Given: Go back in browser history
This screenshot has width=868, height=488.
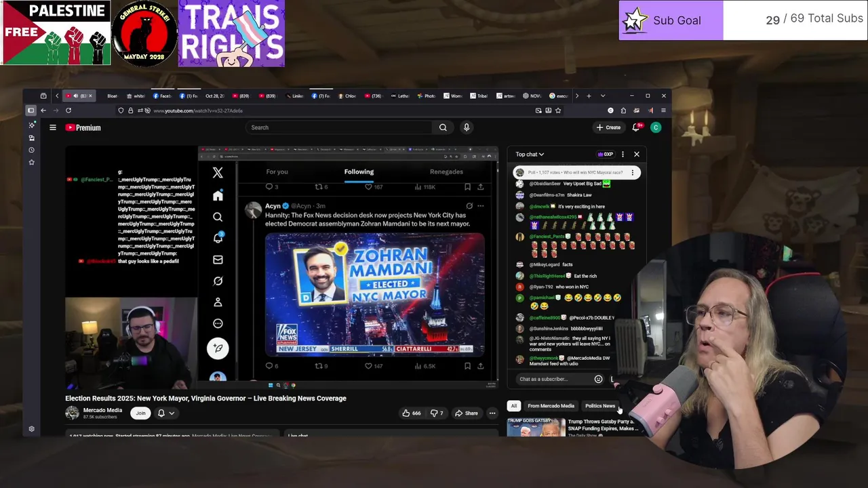Looking at the screenshot, I should 43,110.
